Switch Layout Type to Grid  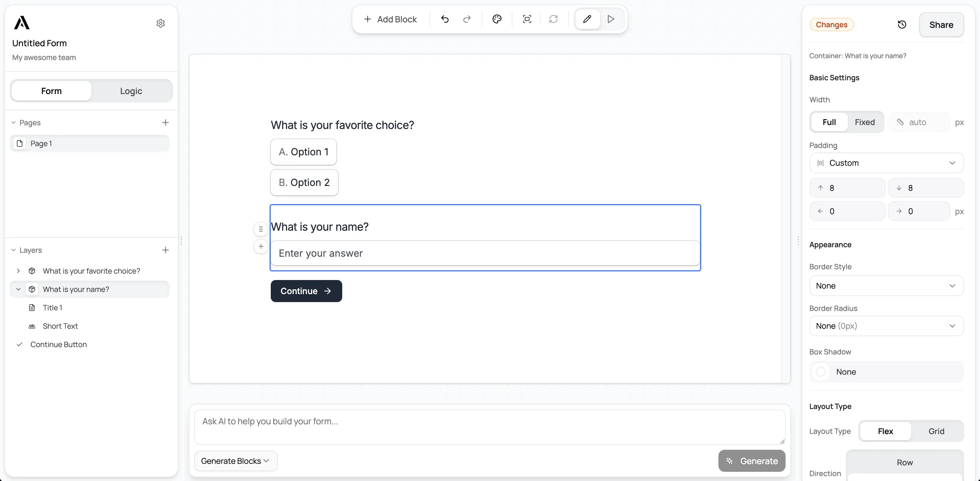tap(936, 431)
